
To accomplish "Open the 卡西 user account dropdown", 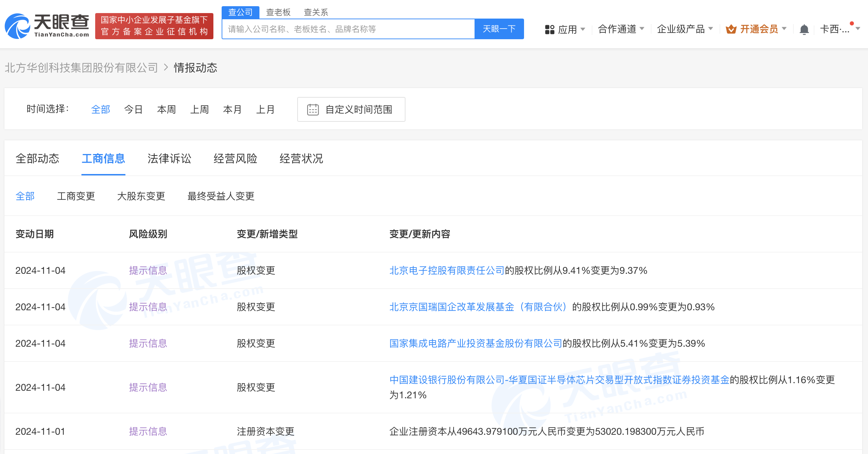I will click(x=839, y=29).
